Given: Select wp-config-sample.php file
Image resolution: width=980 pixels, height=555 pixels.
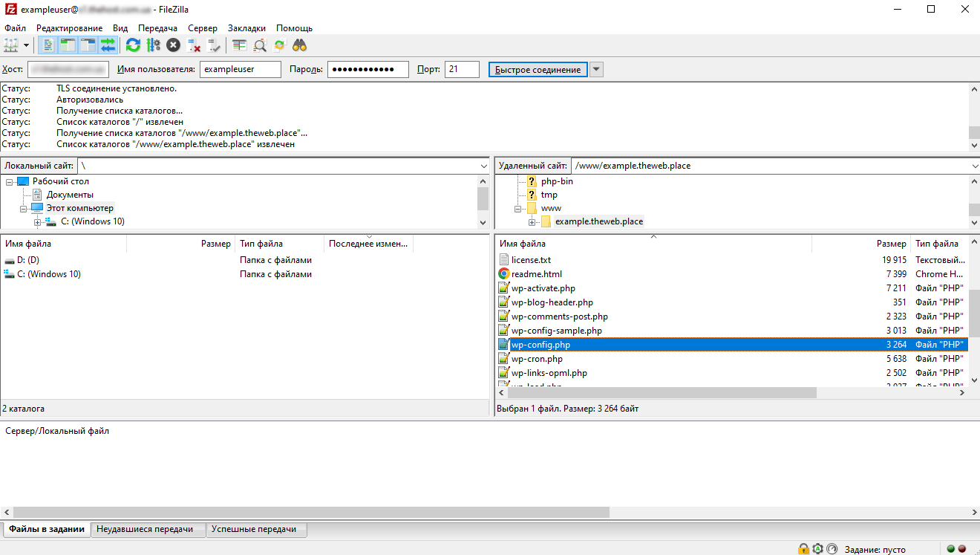Looking at the screenshot, I should click(557, 331).
